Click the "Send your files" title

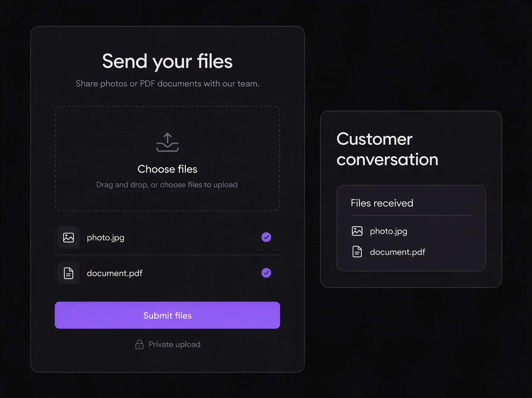pos(167,61)
